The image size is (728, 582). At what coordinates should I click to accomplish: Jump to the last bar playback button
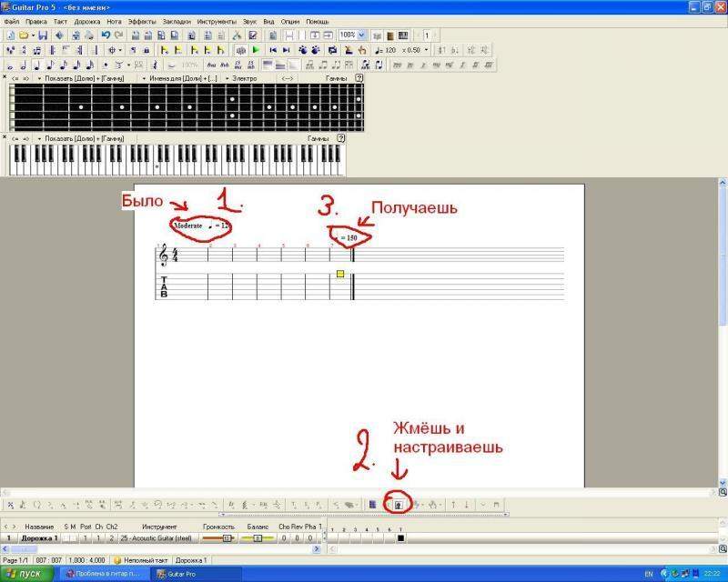[287, 50]
